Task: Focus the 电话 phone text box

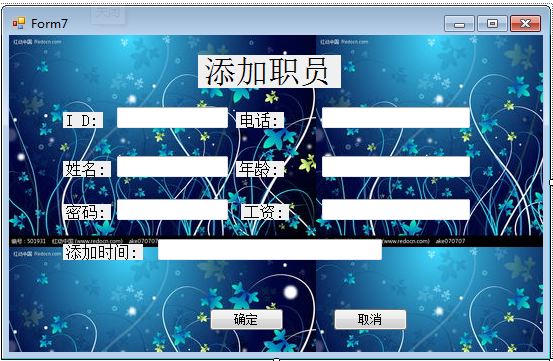Action: coord(396,118)
